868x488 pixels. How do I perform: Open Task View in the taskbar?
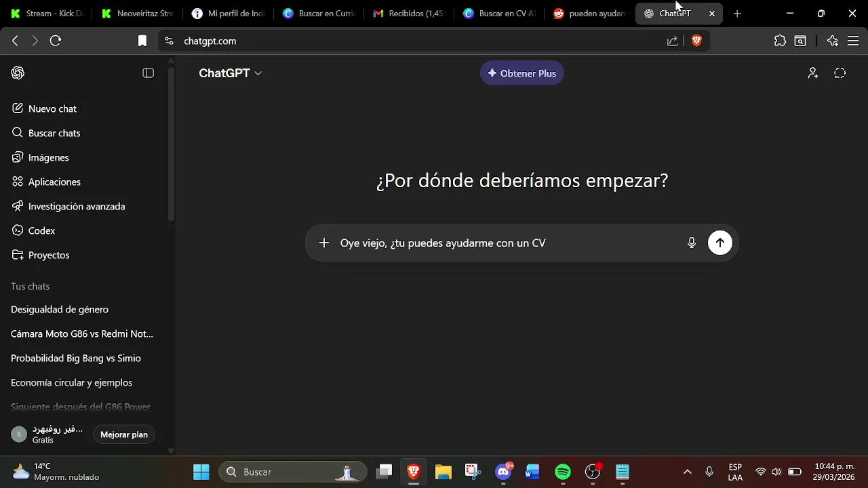point(384,472)
